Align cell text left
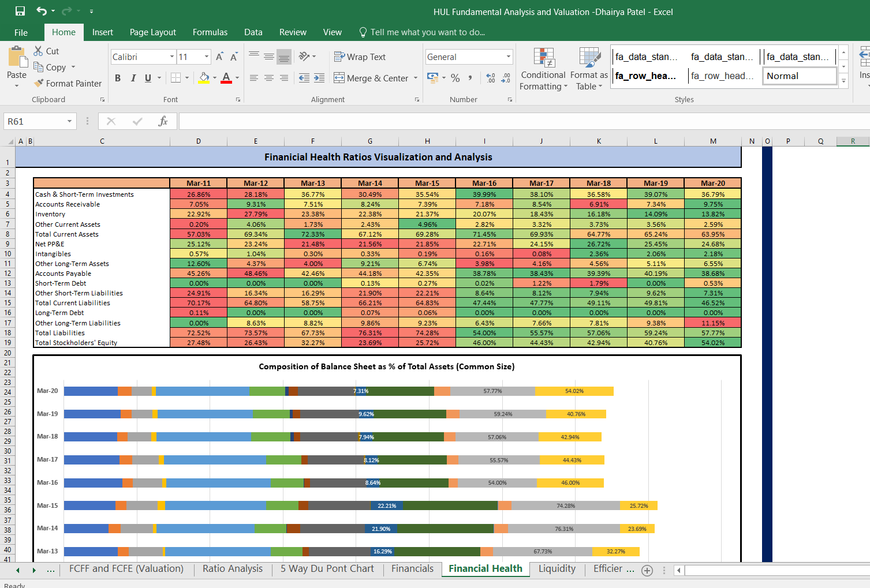 tap(254, 78)
